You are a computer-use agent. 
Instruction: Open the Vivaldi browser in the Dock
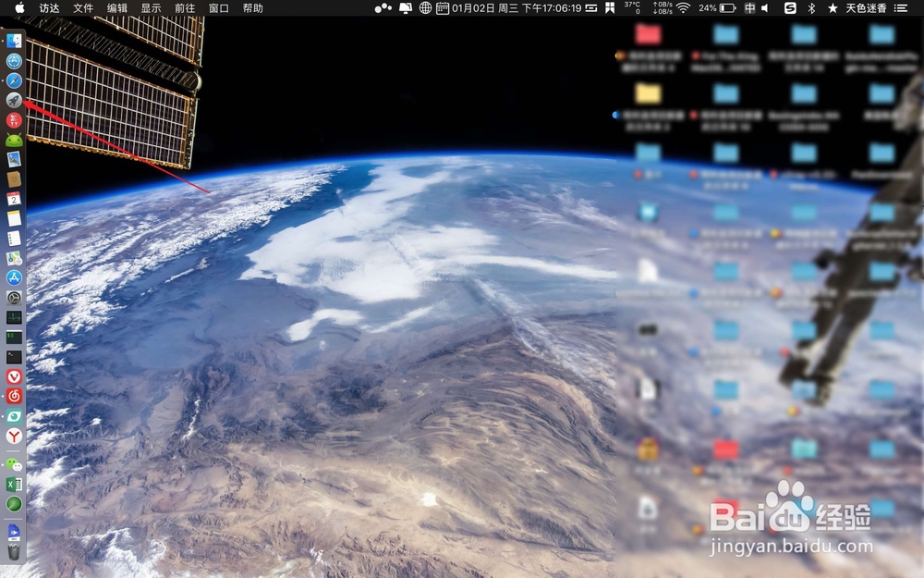[14, 376]
